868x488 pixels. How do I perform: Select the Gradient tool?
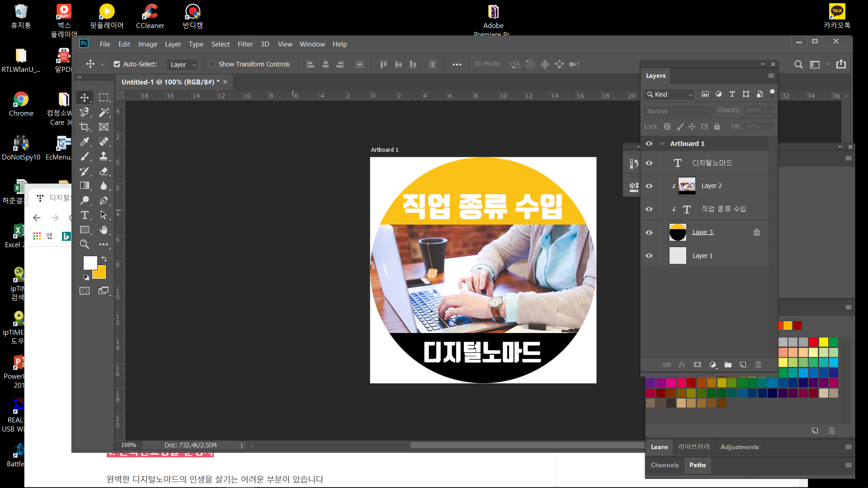(85, 186)
